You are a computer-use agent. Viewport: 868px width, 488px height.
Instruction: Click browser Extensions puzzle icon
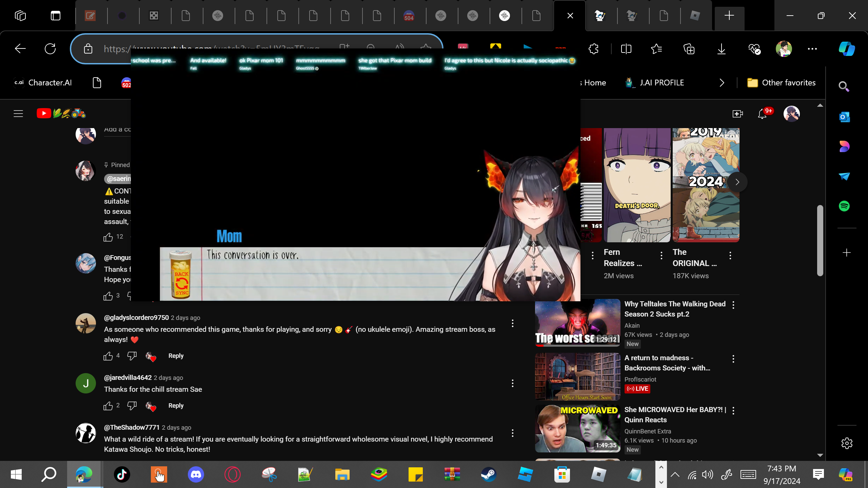[594, 49]
